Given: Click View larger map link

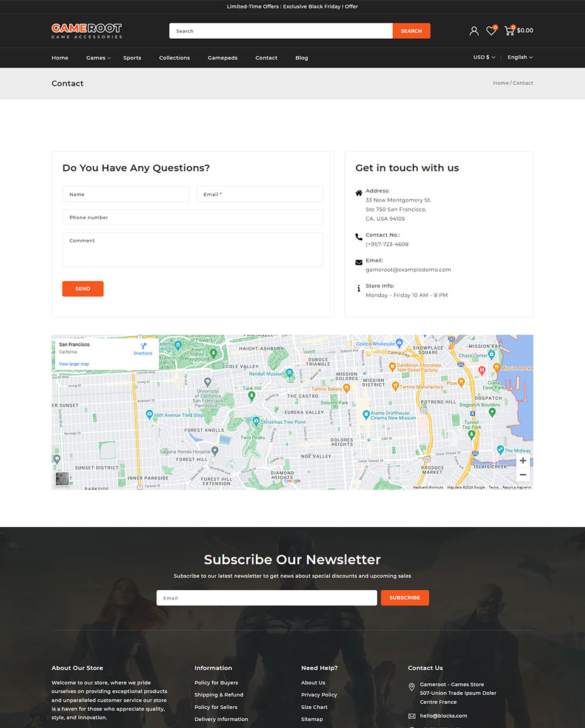Looking at the screenshot, I should (74, 364).
